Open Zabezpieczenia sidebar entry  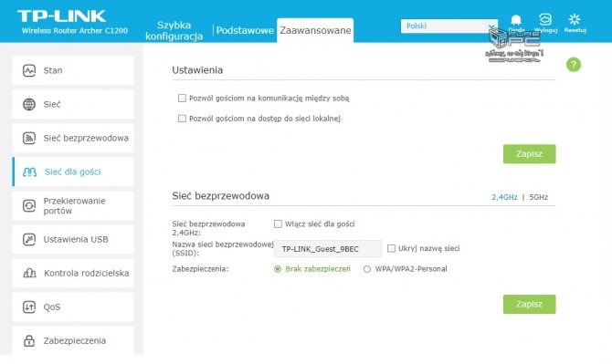73,340
